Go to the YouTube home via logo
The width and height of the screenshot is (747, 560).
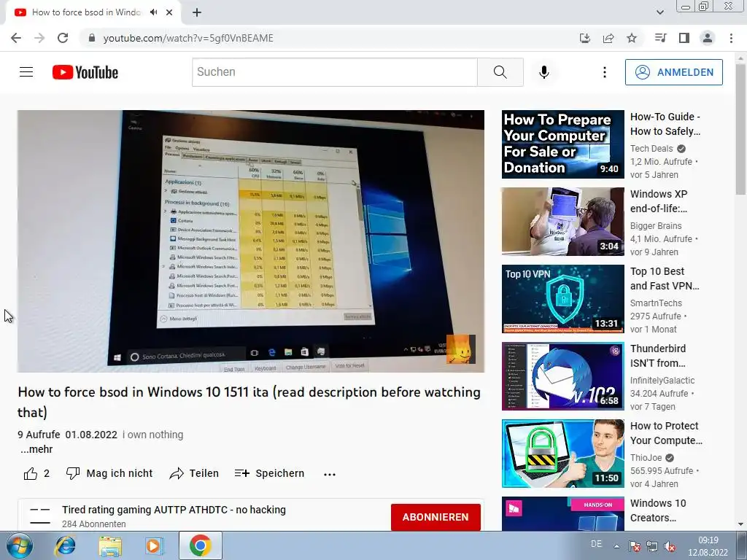pos(85,72)
